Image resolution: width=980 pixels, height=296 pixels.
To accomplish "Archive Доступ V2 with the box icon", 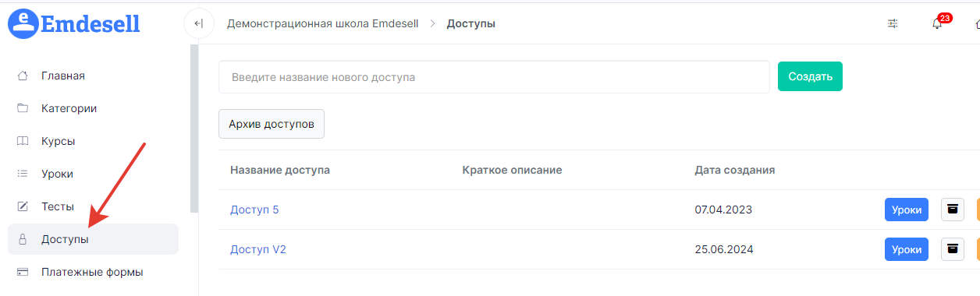I will click(x=953, y=249).
